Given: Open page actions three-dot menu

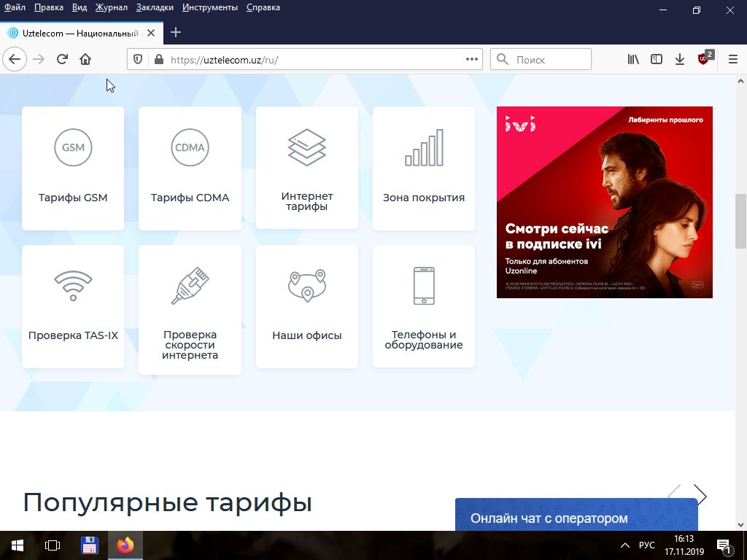Looking at the screenshot, I should (472, 59).
